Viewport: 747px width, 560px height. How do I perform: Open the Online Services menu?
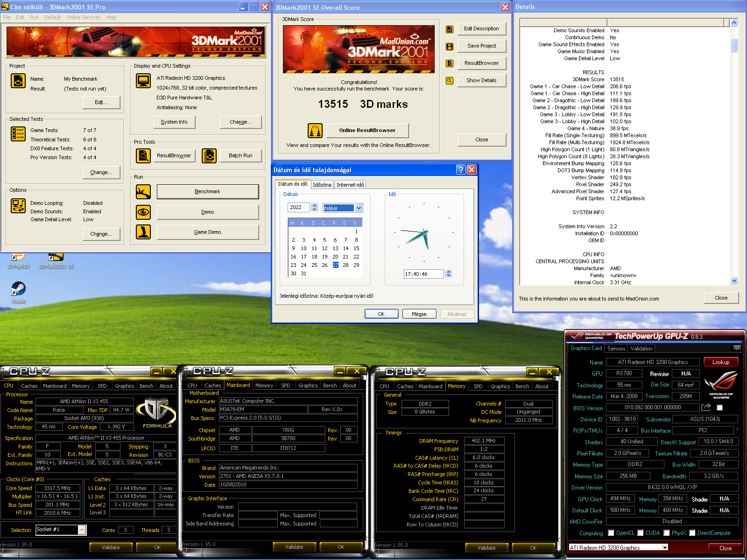[x=83, y=17]
